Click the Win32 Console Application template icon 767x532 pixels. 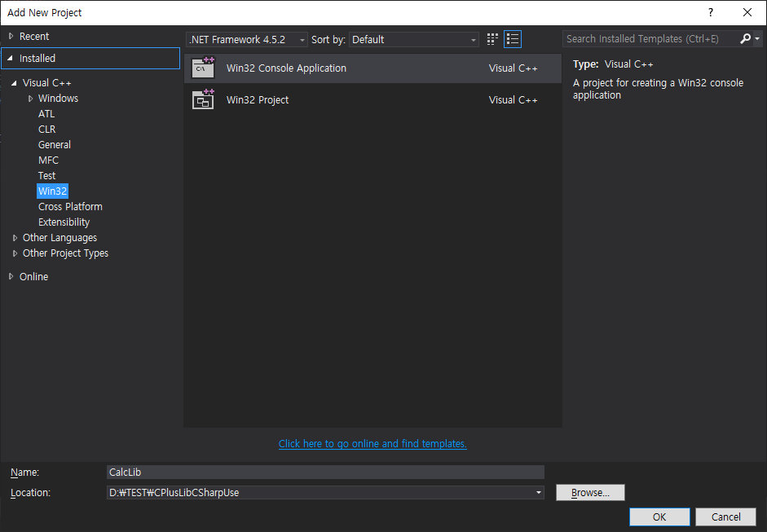(x=203, y=68)
